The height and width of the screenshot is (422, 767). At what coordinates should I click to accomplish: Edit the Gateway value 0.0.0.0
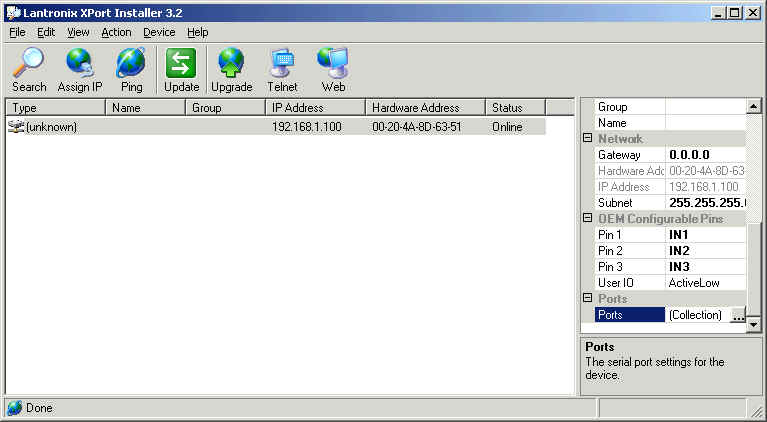pos(705,155)
